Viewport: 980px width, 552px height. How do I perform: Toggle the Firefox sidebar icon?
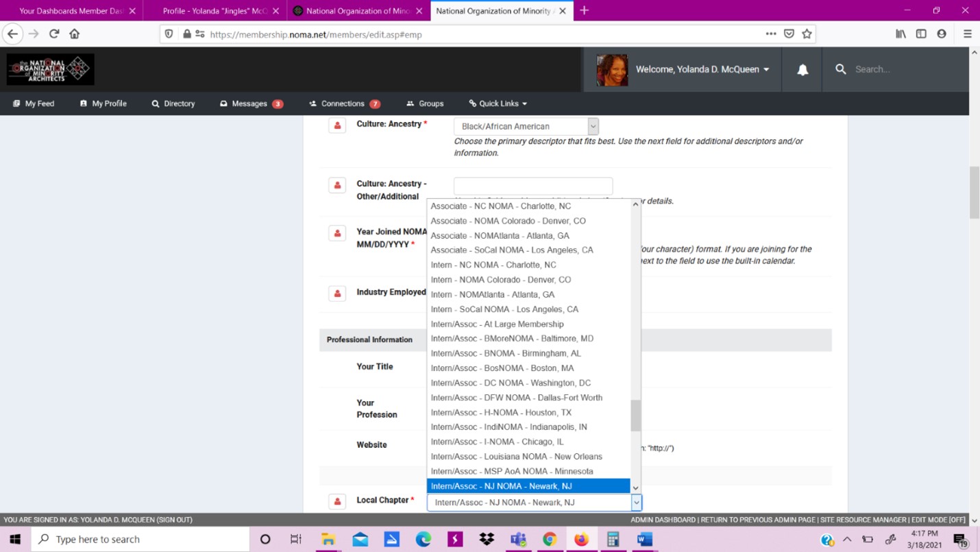[x=921, y=34]
